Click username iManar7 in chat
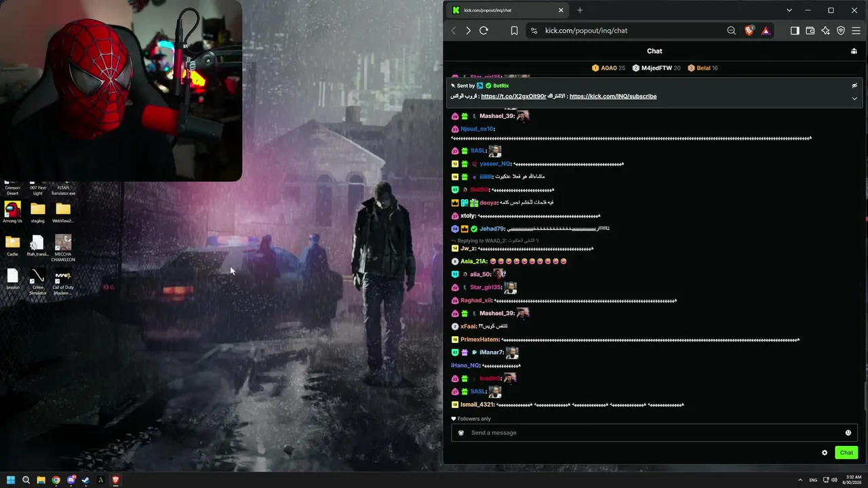 pyautogui.click(x=492, y=352)
